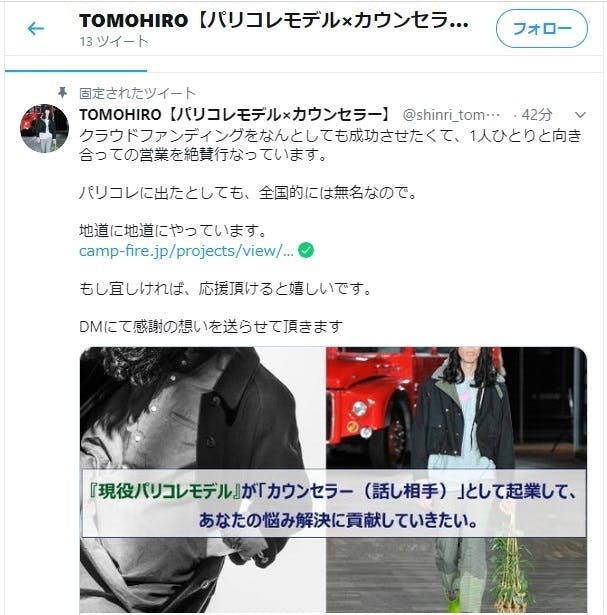The height and width of the screenshot is (615, 607).
Task: Click the TOMOHIRO header profile title
Action: [274, 20]
